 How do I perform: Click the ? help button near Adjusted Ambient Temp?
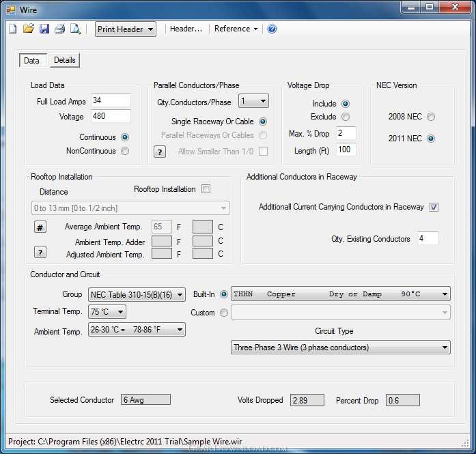click(x=40, y=252)
